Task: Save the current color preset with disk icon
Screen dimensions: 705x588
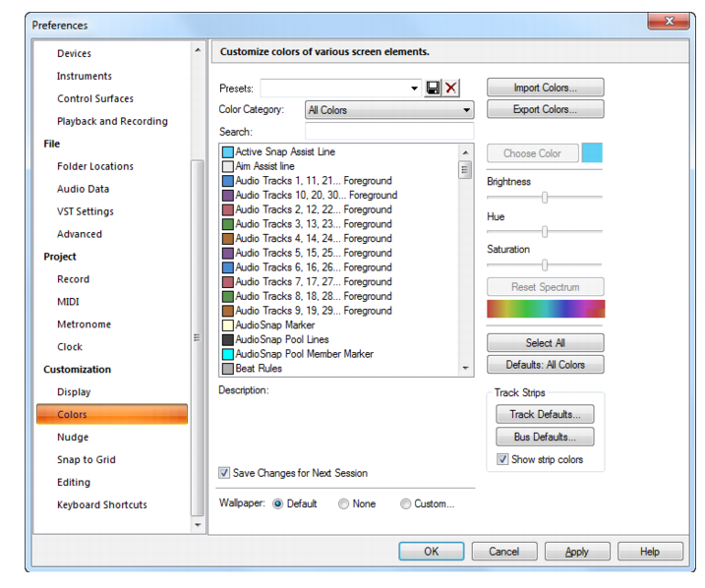Action: (433, 88)
